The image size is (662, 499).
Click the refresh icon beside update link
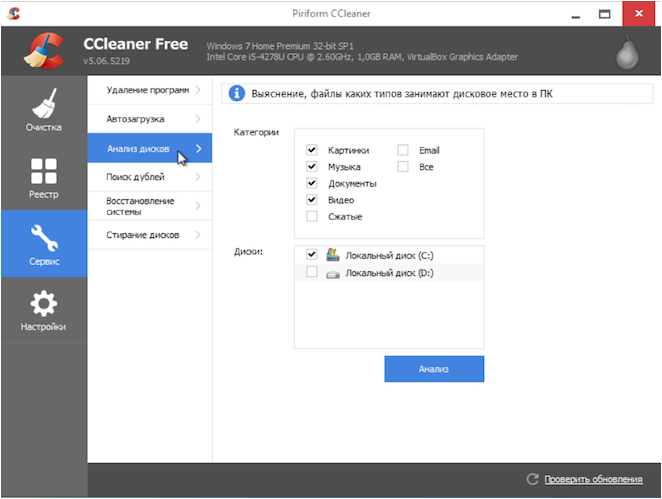532,479
